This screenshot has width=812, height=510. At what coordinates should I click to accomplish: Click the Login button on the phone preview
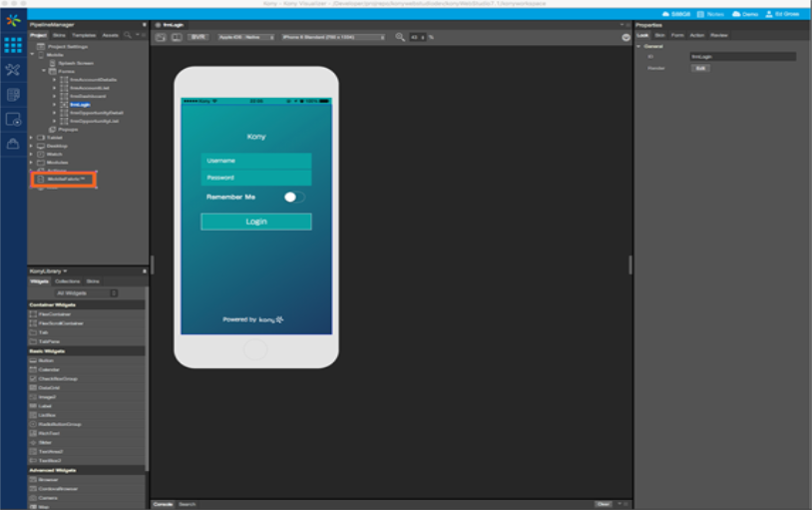coord(256,222)
